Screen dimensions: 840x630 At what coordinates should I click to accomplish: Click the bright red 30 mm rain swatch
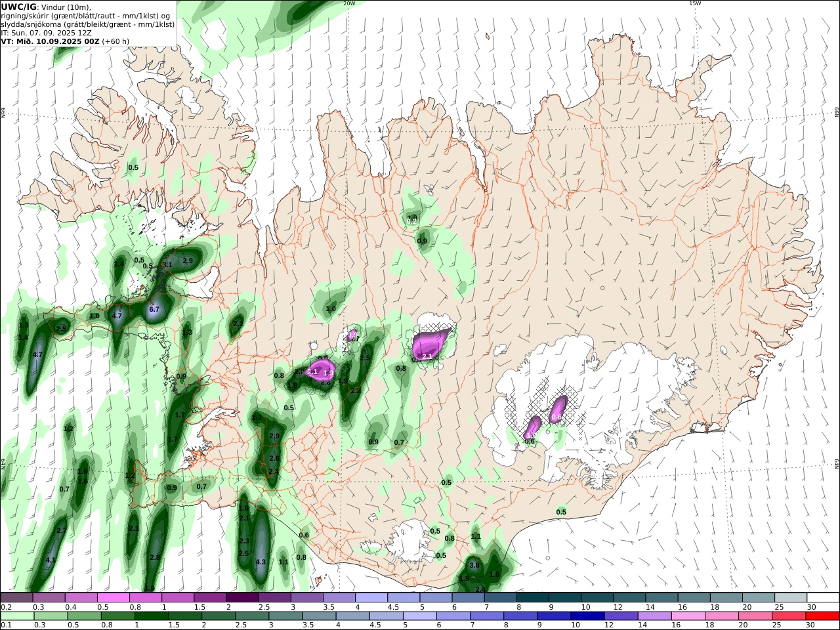(823, 616)
